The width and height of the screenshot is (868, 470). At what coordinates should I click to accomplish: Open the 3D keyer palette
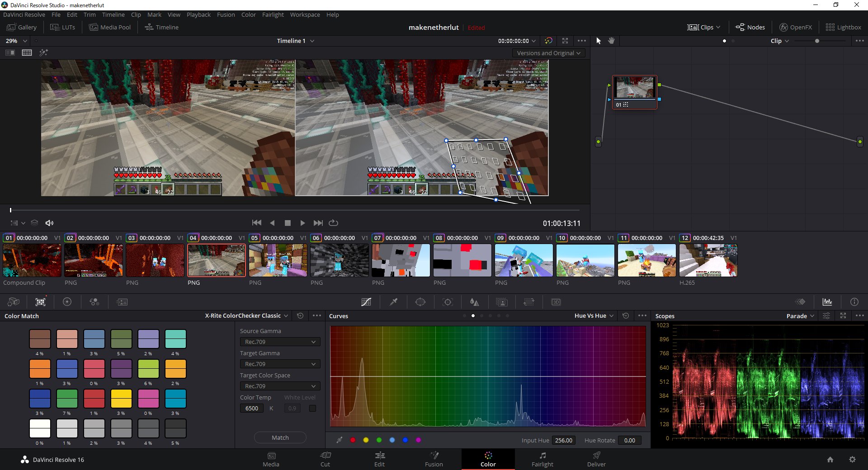click(x=556, y=302)
